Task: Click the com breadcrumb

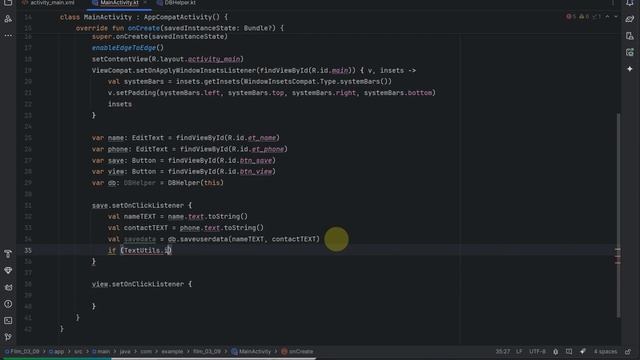Action: coord(146,351)
